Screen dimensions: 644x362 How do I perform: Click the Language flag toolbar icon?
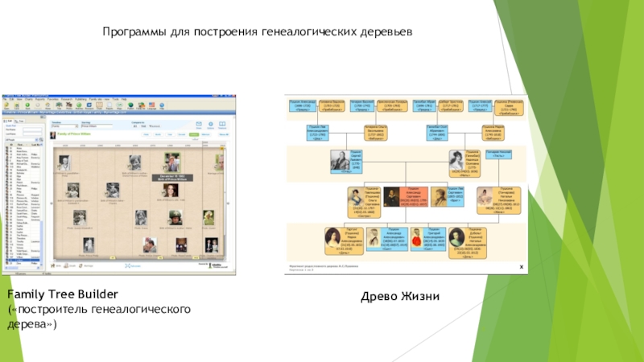[151, 106]
